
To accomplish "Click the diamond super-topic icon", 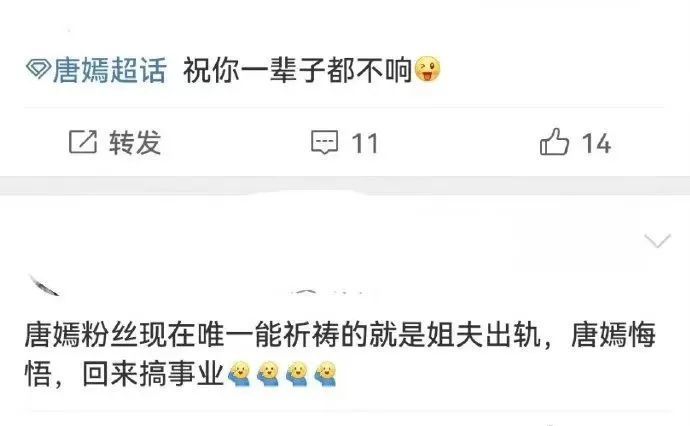I will [38, 69].
